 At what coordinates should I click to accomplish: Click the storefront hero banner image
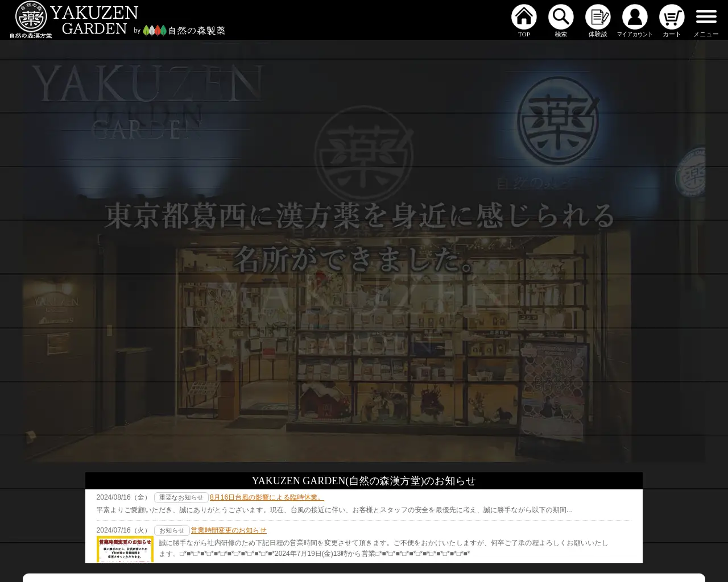coord(364,251)
